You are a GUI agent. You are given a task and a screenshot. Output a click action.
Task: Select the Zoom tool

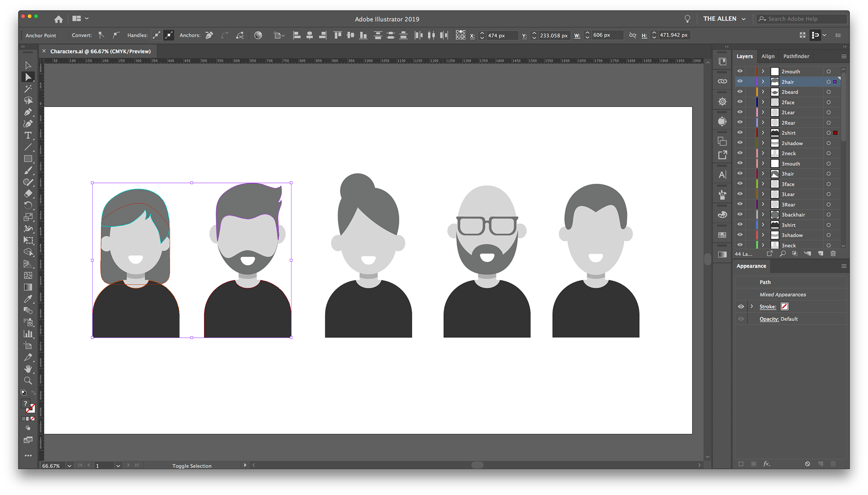point(28,380)
